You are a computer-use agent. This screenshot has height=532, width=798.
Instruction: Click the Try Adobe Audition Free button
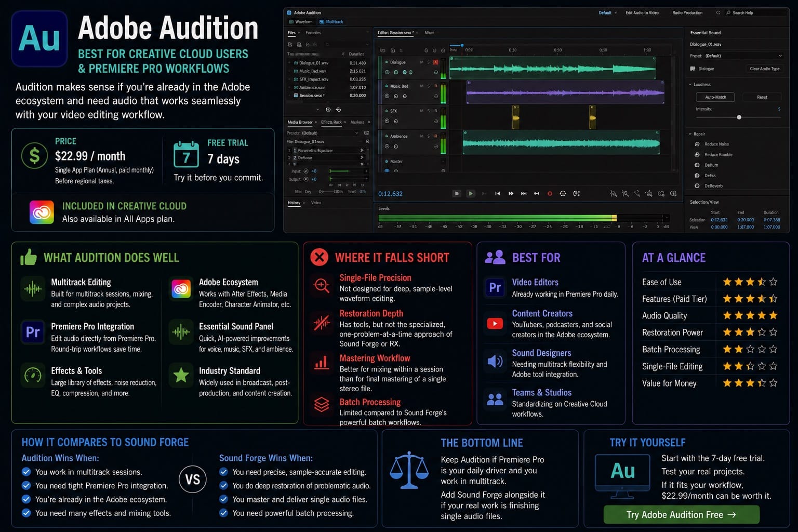[x=681, y=514]
